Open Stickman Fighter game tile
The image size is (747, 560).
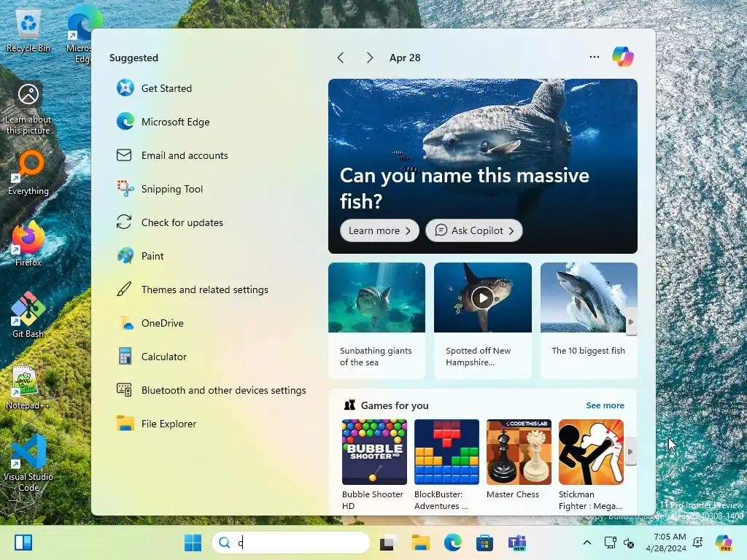591,464
